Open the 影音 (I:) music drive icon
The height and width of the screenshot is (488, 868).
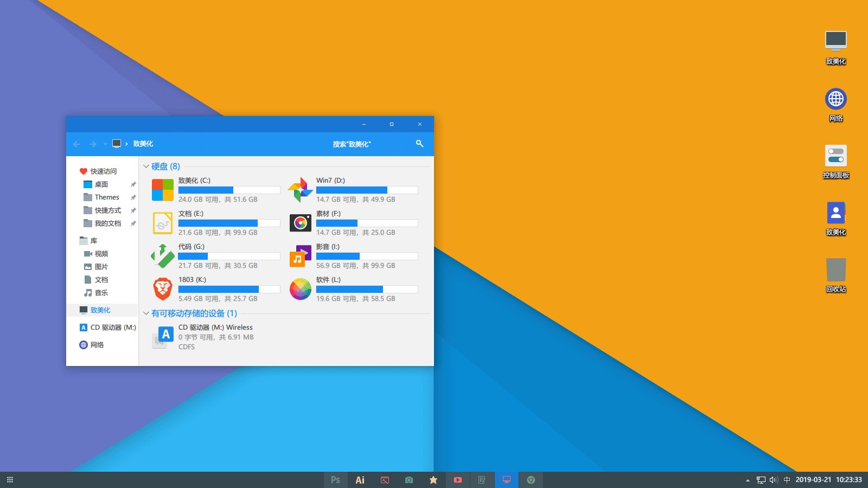pyautogui.click(x=301, y=256)
